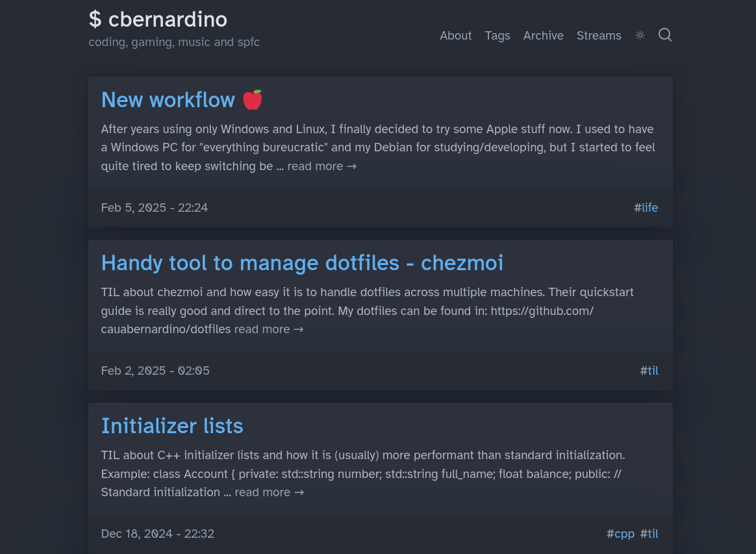Go to the Tags page
The height and width of the screenshot is (554, 756).
(498, 36)
